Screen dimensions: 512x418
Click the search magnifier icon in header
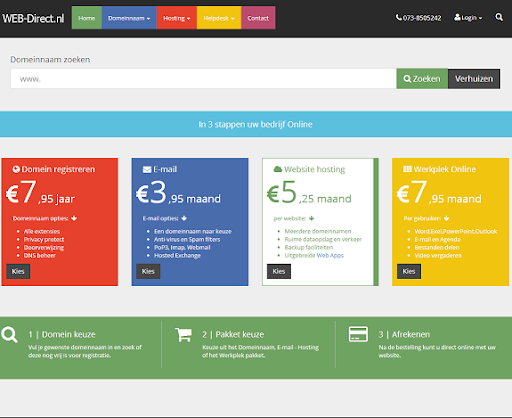tap(499, 17)
